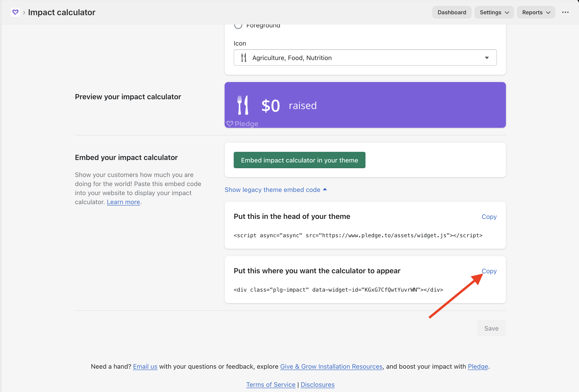This screenshot has width=579, height=392.
Task: Click the Pledge heart logo icon
Action: 15,12
